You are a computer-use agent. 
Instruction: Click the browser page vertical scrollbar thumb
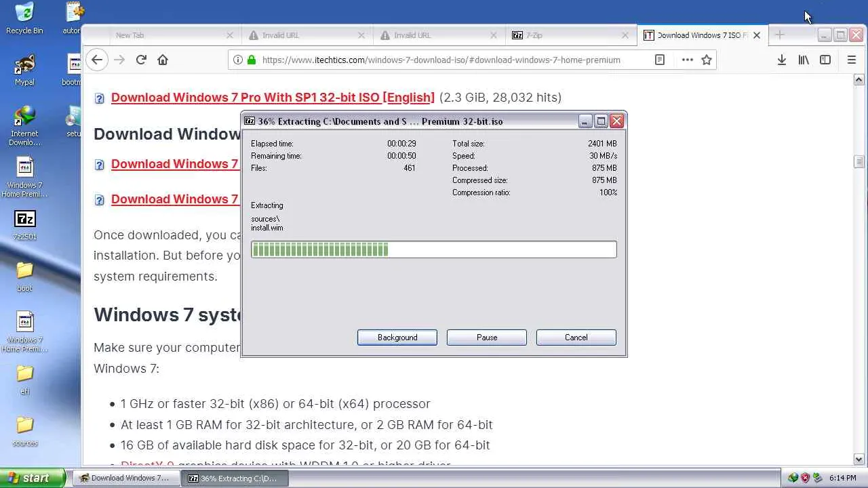pos(859,161)
